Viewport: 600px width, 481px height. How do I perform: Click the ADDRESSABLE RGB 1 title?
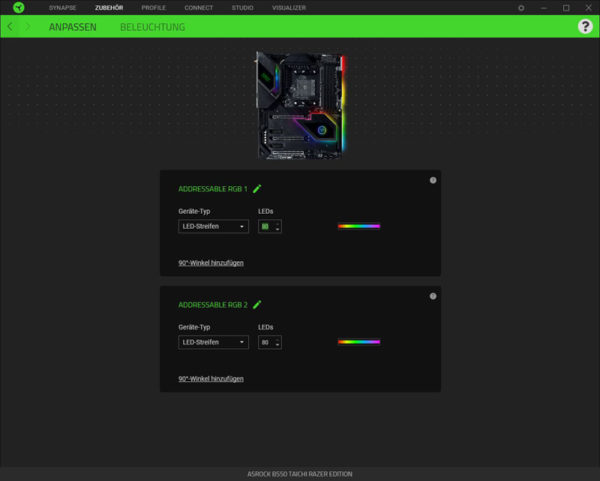[213, 189]
